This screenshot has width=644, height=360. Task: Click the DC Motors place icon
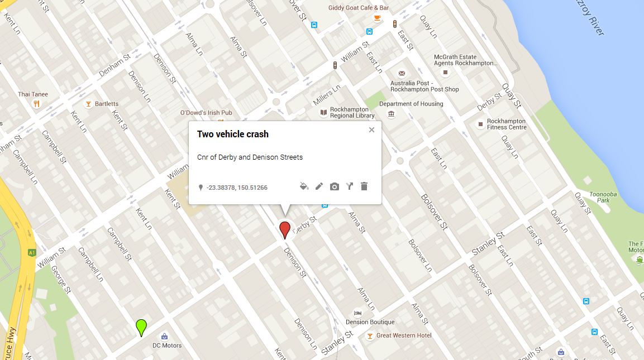pos(164,337)
